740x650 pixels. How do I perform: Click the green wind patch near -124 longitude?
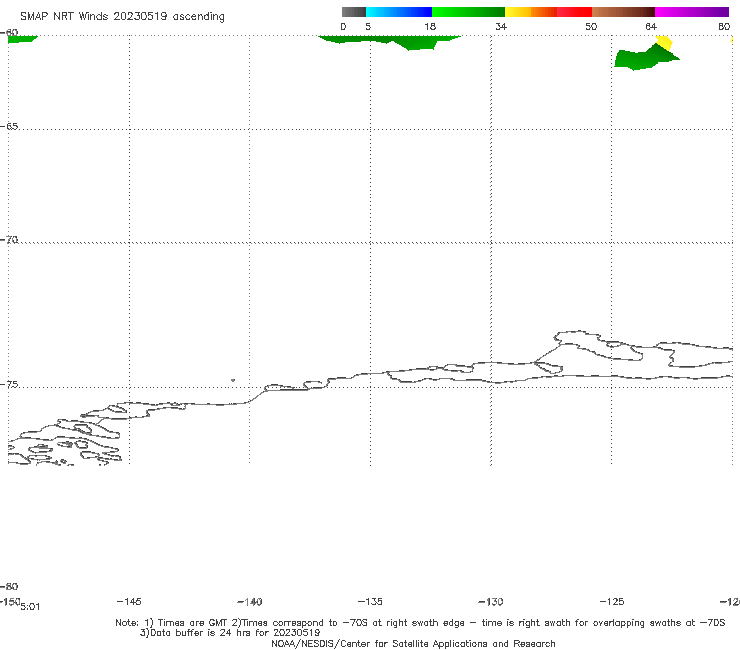click(644, 58)
